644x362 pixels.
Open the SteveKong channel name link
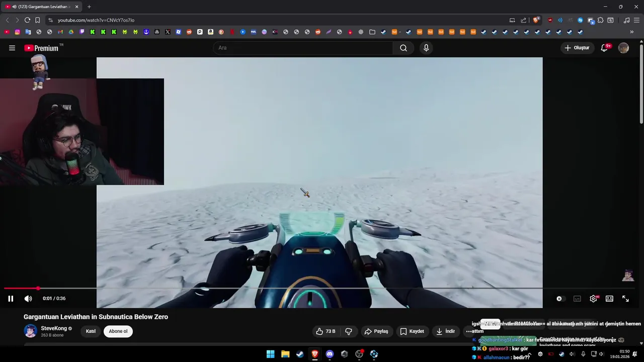54,328
